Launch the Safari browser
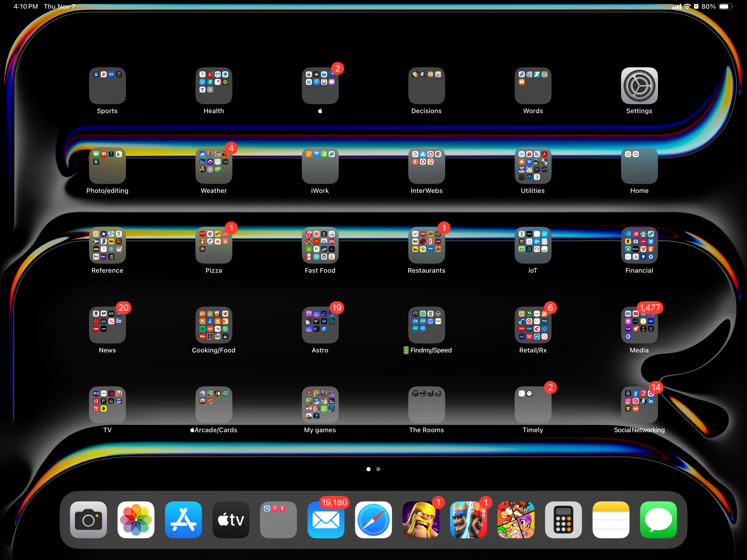Viewport: 747px width, 560px height. click(x=373, y=520)
